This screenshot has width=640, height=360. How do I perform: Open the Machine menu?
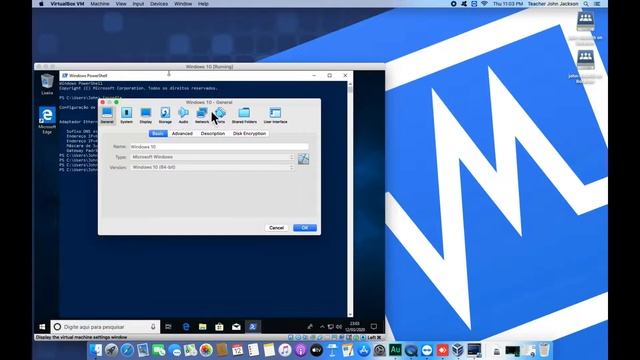click(100, 4)
